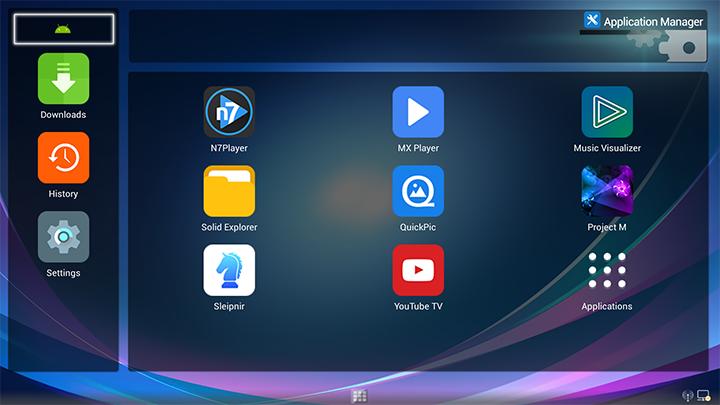Screen dimensions: 720x405
Task: Click the Settings label in the sidebar
Action: [63, 273]
